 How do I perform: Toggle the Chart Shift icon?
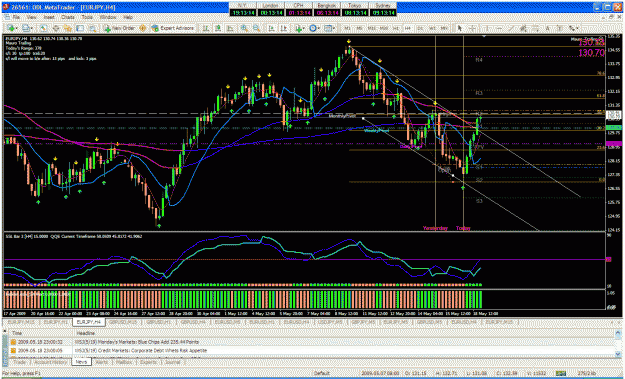coord(283,28)
